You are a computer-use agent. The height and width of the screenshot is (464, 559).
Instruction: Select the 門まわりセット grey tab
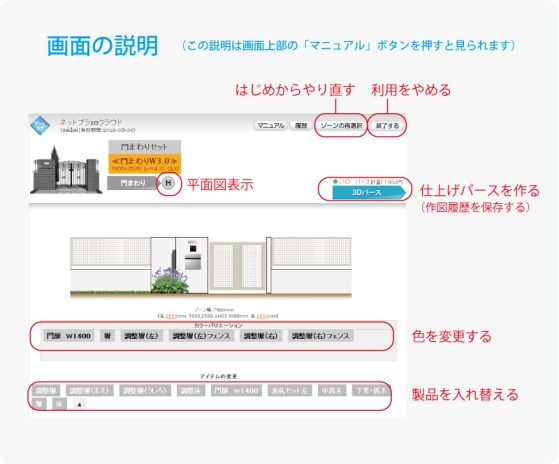tap(144, 146)
